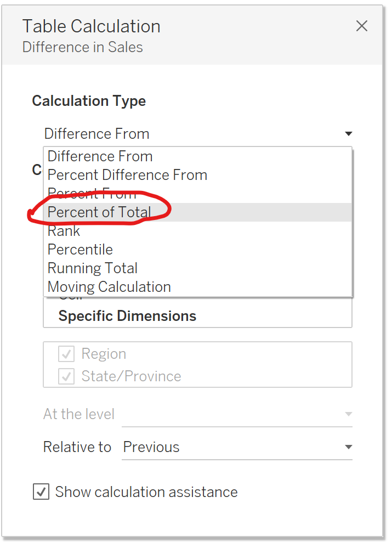Image resolution: width=392 pixels, height=542 pixels.
Task: Uncheck Show calculation assistance checkbox
Action: tap(41, 492)
